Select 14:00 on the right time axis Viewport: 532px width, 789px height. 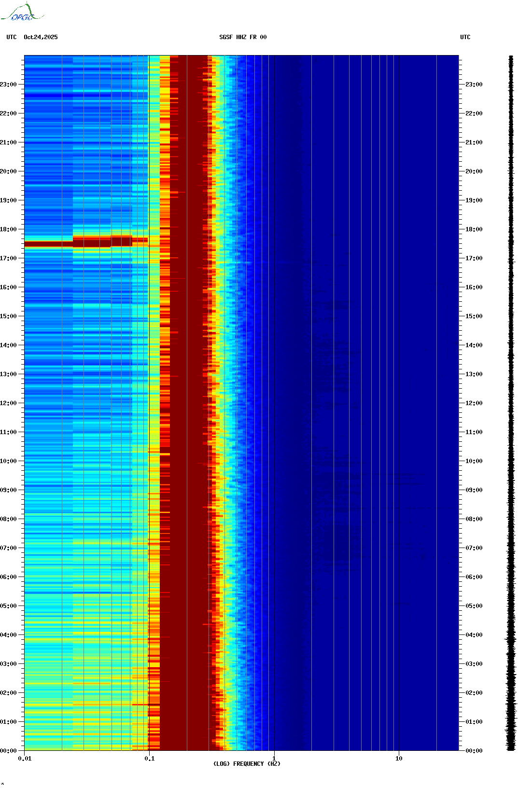click(x=474, y=345)
